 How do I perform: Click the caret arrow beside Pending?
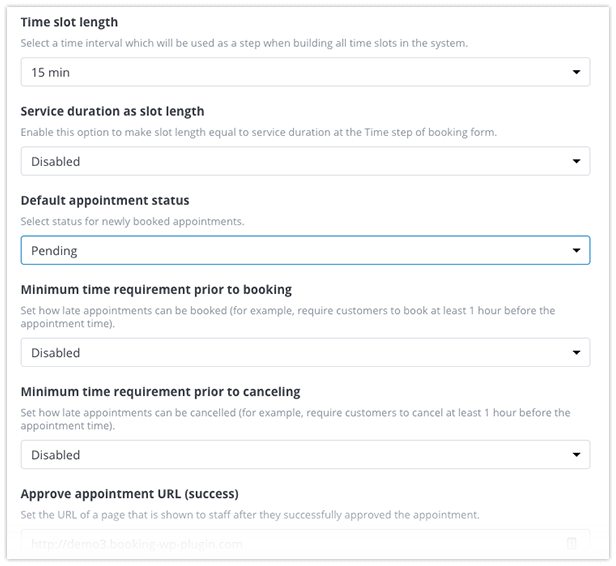[x=576, y=250]
